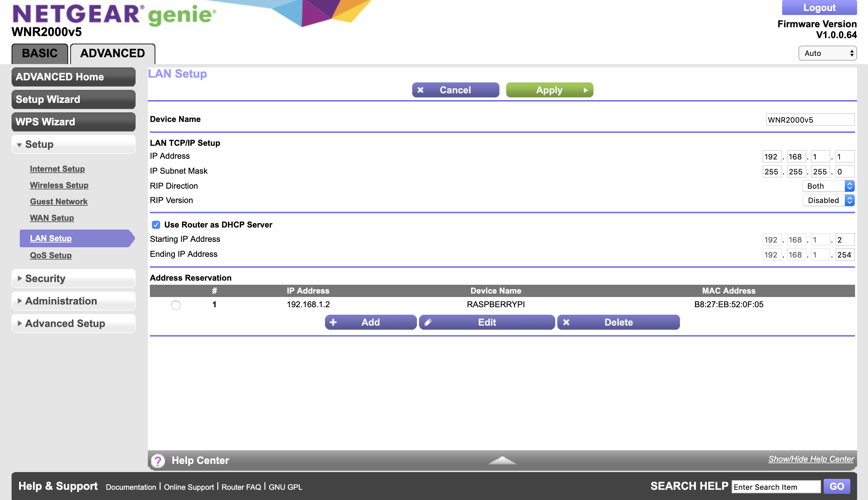
Task: Click the Help Center up arrow
Action: [502, 460]
